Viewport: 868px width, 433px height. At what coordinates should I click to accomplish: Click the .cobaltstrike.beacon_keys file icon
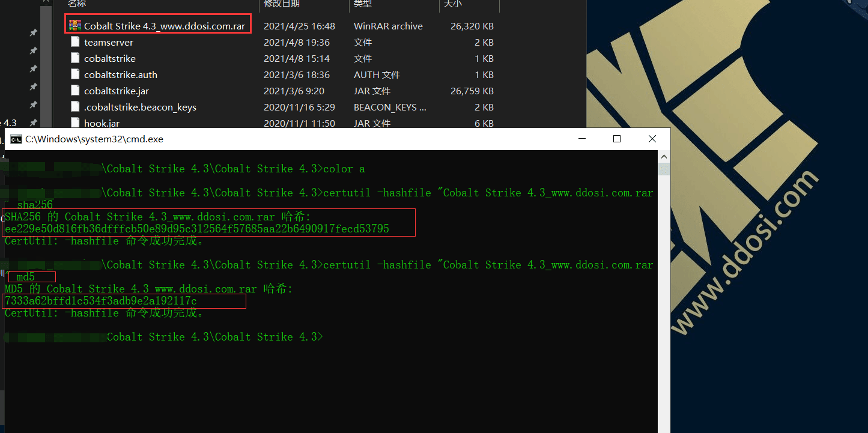click(75, 107)
